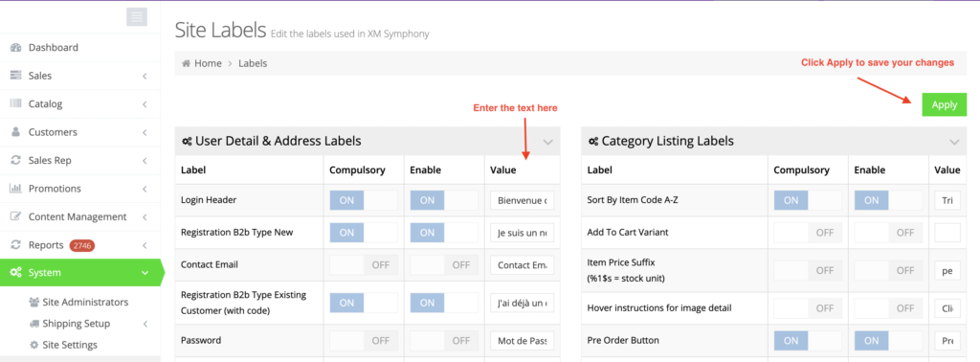This screenshot has height=362, width=980.
Task: Click the Reports sidebar icon
Action: (16, 245)
